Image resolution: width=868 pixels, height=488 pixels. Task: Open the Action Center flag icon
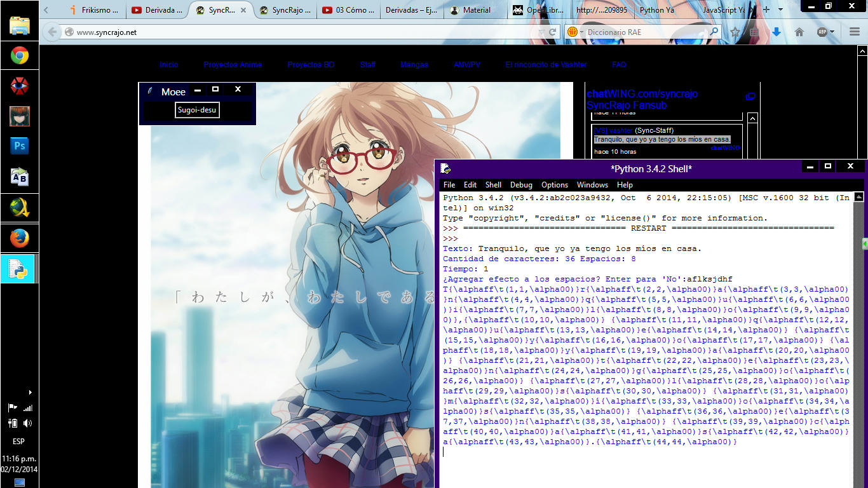pyautogui.click(x=13, y=408)
